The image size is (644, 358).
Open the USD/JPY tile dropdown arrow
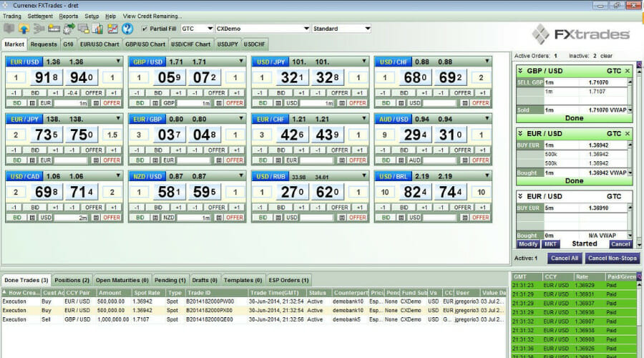click(364, 62)
